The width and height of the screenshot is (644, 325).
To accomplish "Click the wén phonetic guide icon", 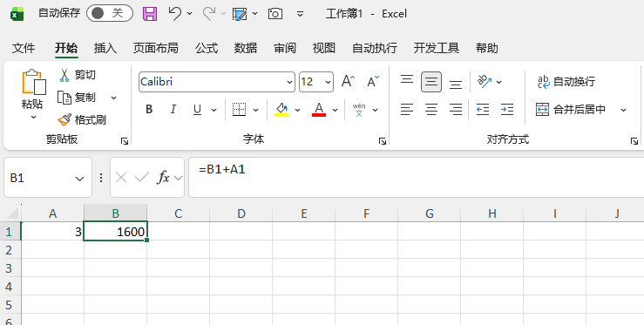I will click(x=359, y=109).
